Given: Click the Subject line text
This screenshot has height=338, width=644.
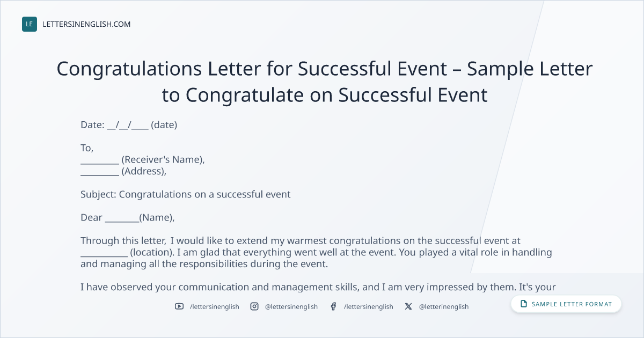Looking at the screenshot, I should coord(186,194).
